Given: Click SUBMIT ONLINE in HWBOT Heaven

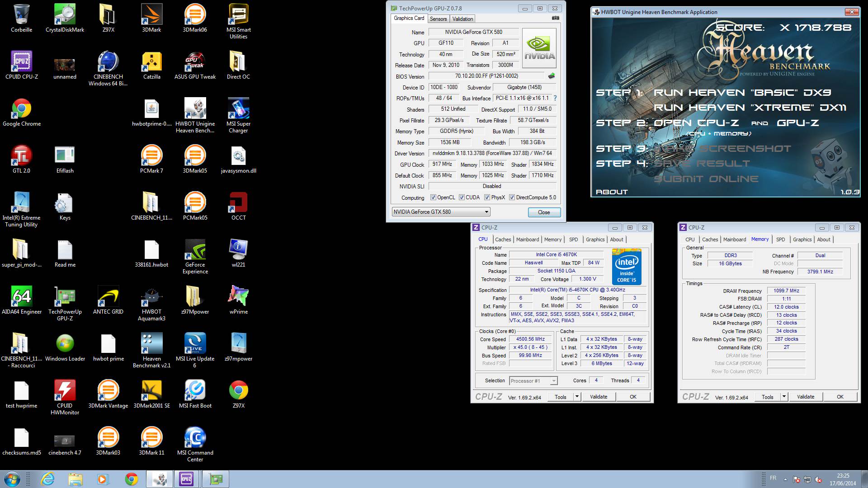Looking at the screenshot, I should [x=706, y=178].
